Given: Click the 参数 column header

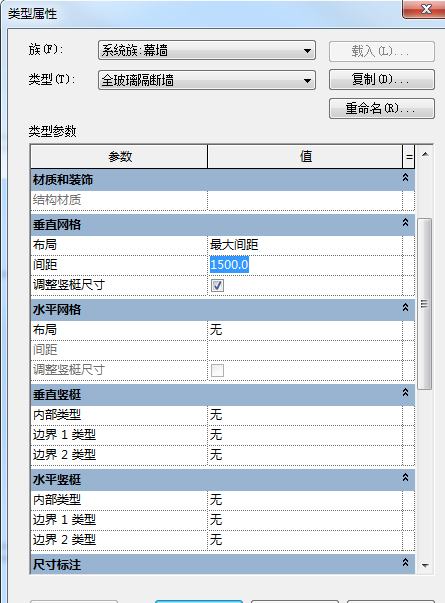Looking at the screenshot, I should 119,157.
